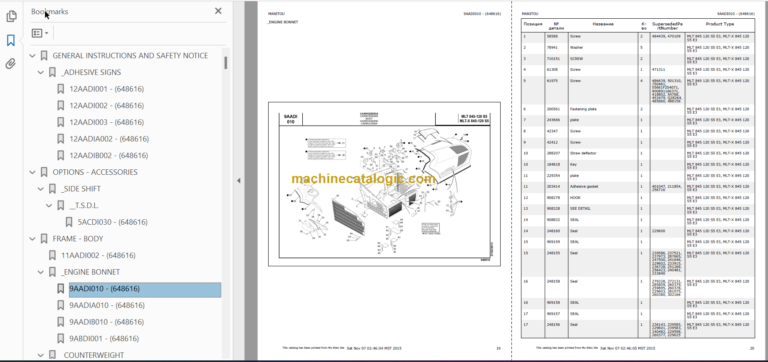This screenshot has height=362, width=768.
Task: Open the _ADHESIVE SIGNS bookmark
Action: [91, 72]
